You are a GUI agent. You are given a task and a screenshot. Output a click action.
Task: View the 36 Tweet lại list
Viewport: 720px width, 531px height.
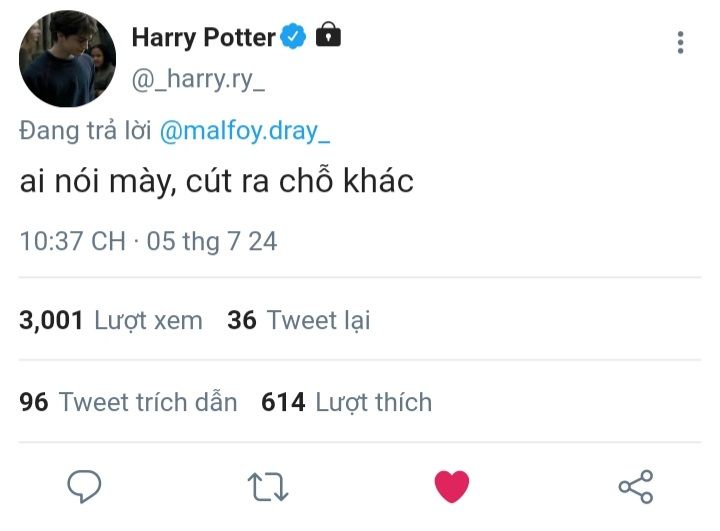[x=298, y=320]
